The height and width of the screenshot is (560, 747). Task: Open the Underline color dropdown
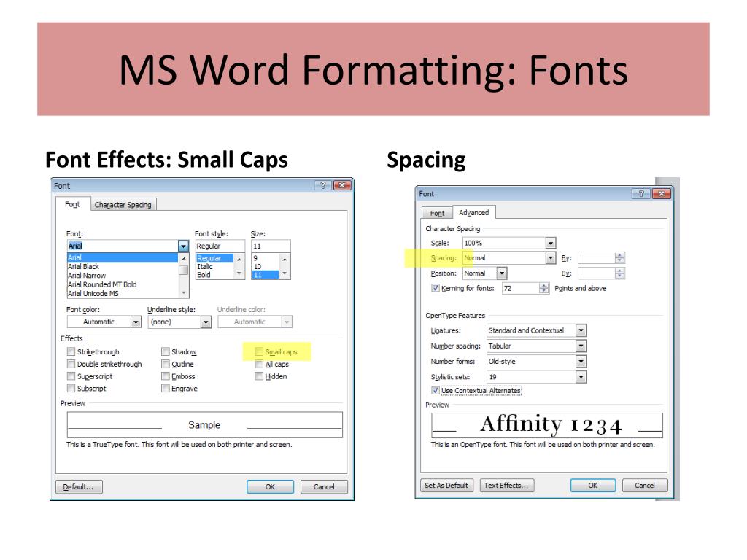(287, 322)
